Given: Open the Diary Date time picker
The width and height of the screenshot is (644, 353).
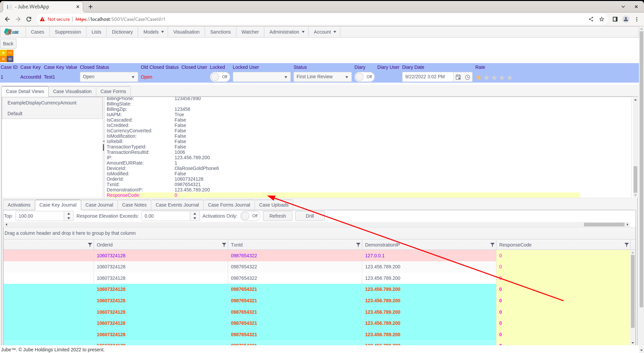Looking at the screenshot, I should tap(468, 77).
